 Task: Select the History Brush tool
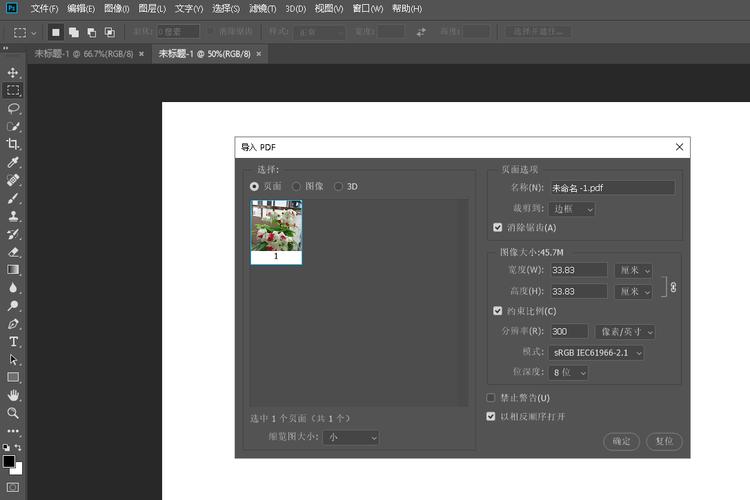point(13,234)
